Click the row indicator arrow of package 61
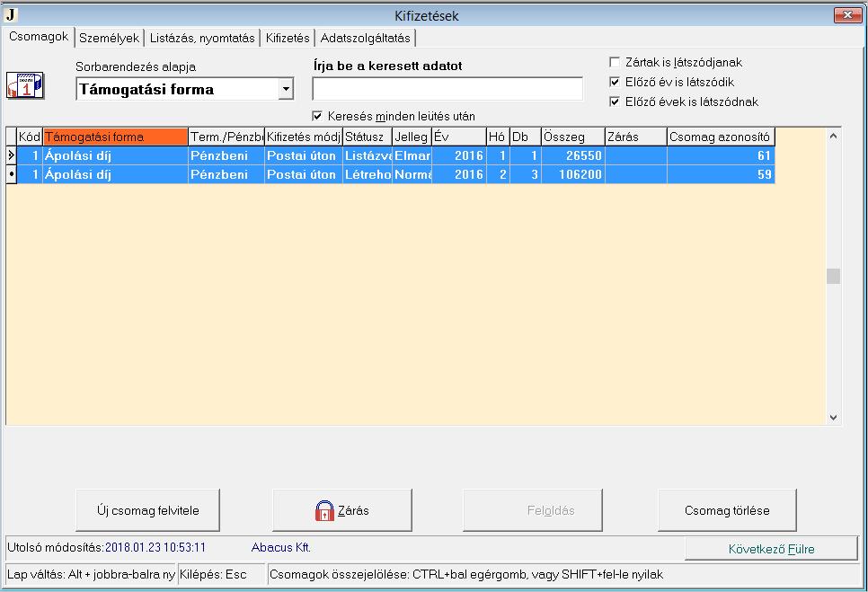This screenshot has height=592, width=868. [x=11, y=155]
